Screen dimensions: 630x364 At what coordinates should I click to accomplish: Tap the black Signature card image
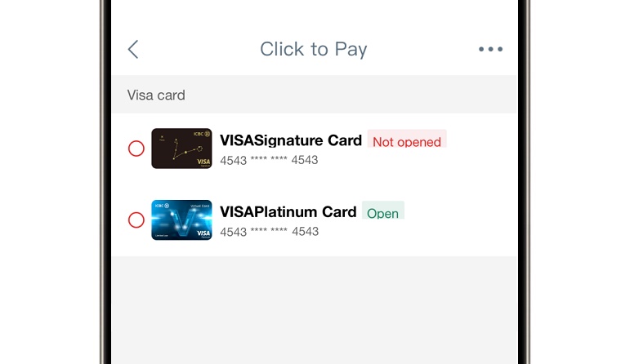[181, 149]
